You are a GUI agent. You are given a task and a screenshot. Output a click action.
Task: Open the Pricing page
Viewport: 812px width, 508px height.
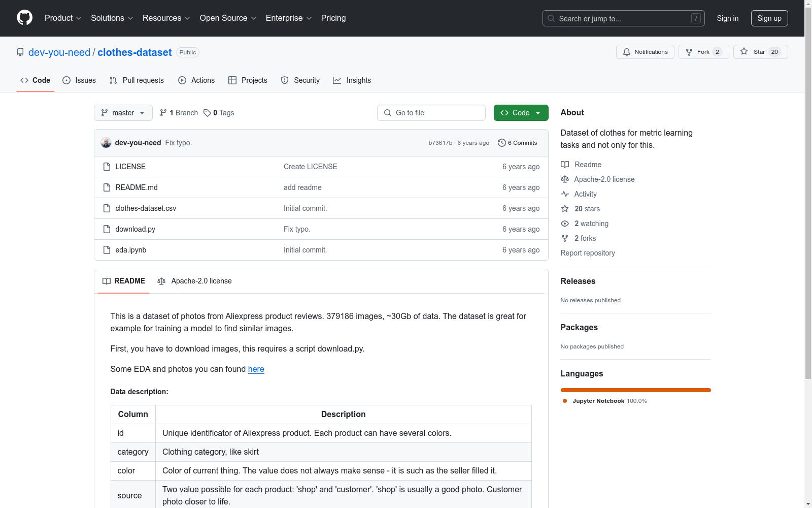click(x=333, y=18)
